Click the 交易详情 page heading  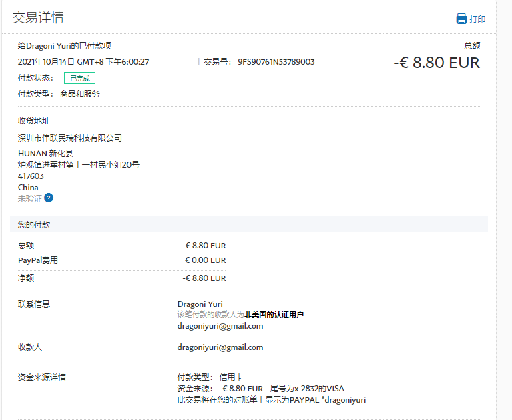pyautogui.click(x=38, y=17)
